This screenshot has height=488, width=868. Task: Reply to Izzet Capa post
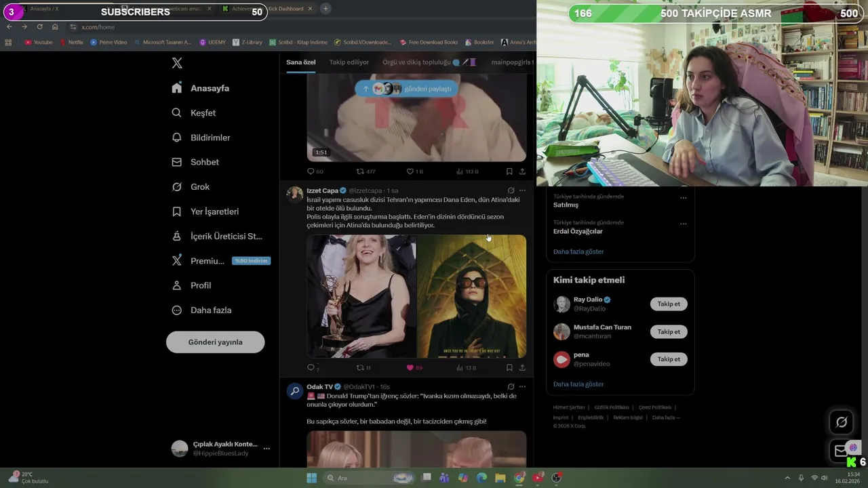tap(313, 367)
